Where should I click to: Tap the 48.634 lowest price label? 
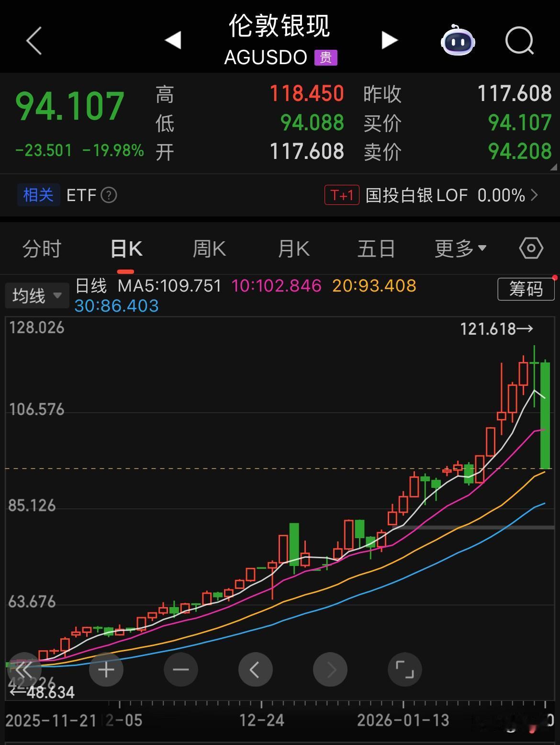click(x=42, y=692)
